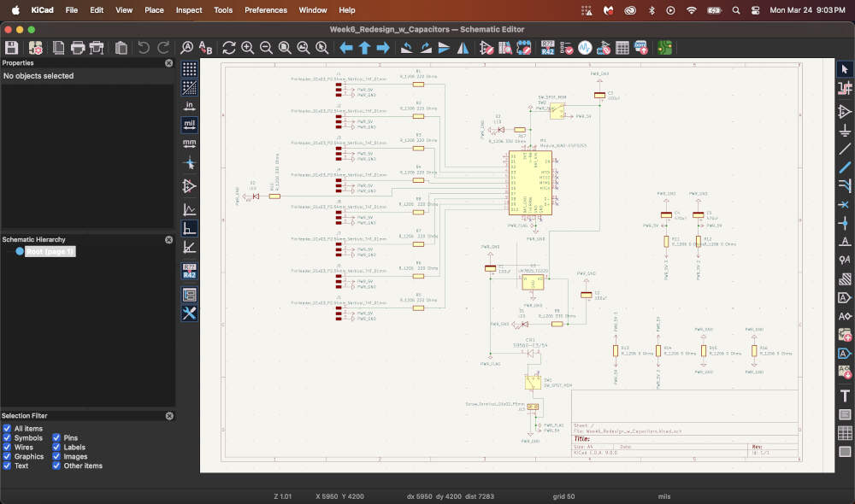Close the Properties panel
Image resolution: width=855 pixels, height=504 pixels.
(x=169, y=63)
